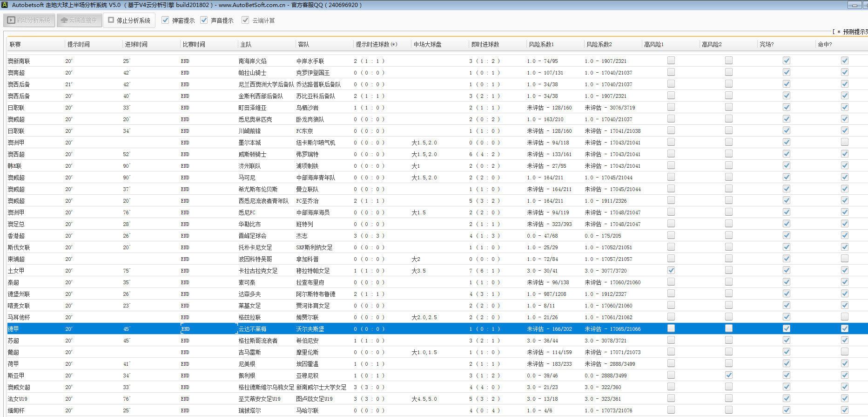Click the 即时进球数 column header
Image resolution: width=868 pixels, height=417 pixels.
(x=485, y=44)
